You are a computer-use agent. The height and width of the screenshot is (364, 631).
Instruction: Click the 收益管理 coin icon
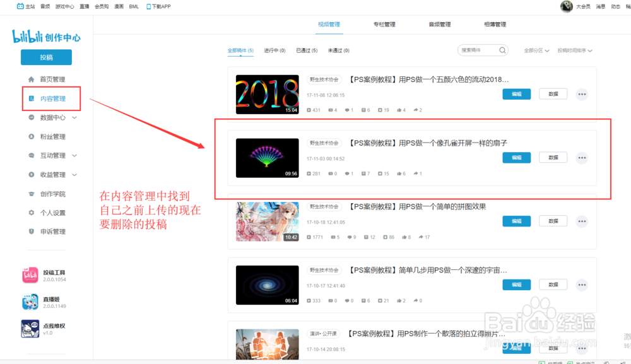click(32, 175)
